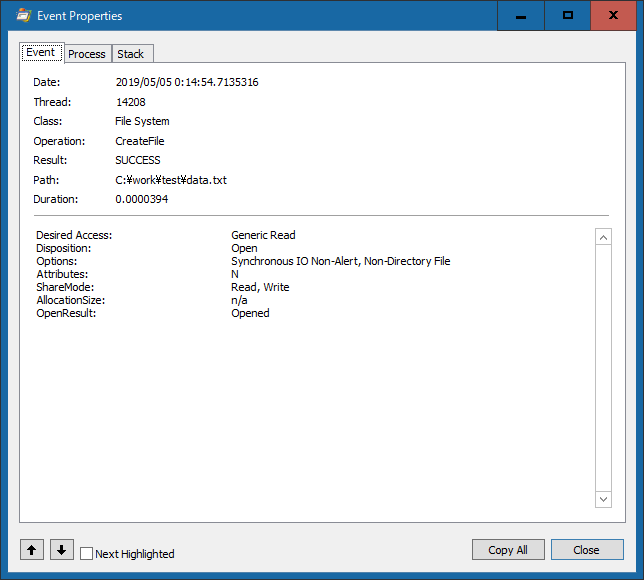This screenshot has width=644, height=580.
Task: Go to the next event with down arrow
Action: click(62, 550)
